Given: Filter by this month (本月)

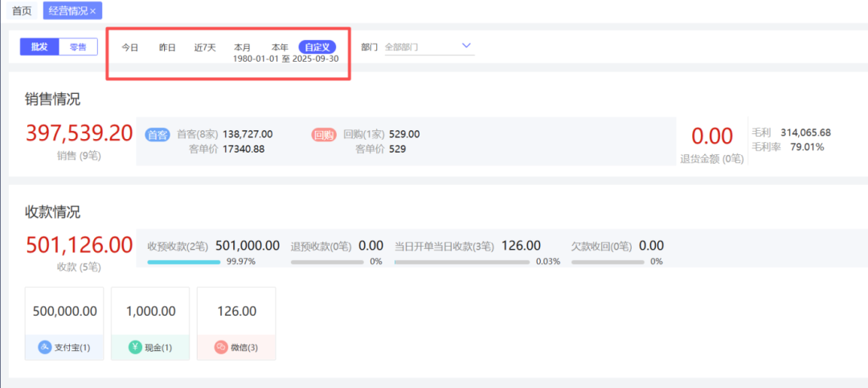Looking at the screenshot, I should click(x=243, y=47).
